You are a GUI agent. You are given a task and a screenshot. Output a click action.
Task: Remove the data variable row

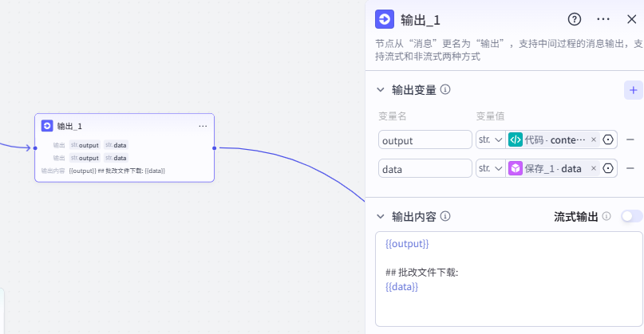(x=630, y=169)
